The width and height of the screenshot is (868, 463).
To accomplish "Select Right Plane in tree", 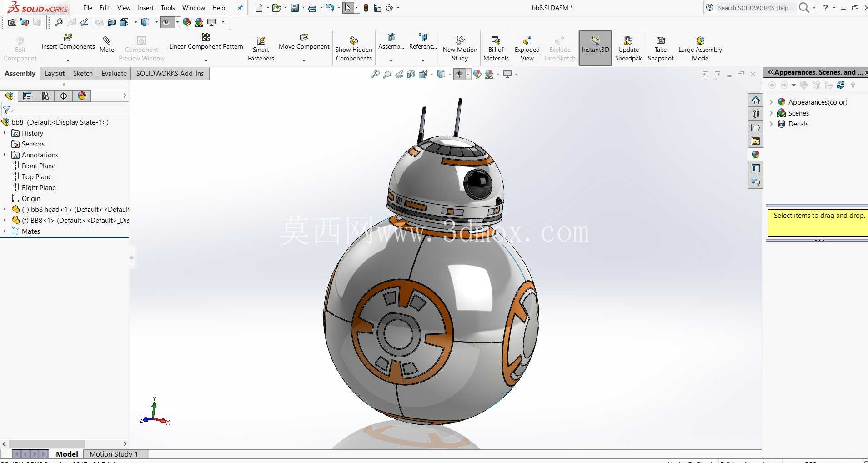I will tap(39, 187).
